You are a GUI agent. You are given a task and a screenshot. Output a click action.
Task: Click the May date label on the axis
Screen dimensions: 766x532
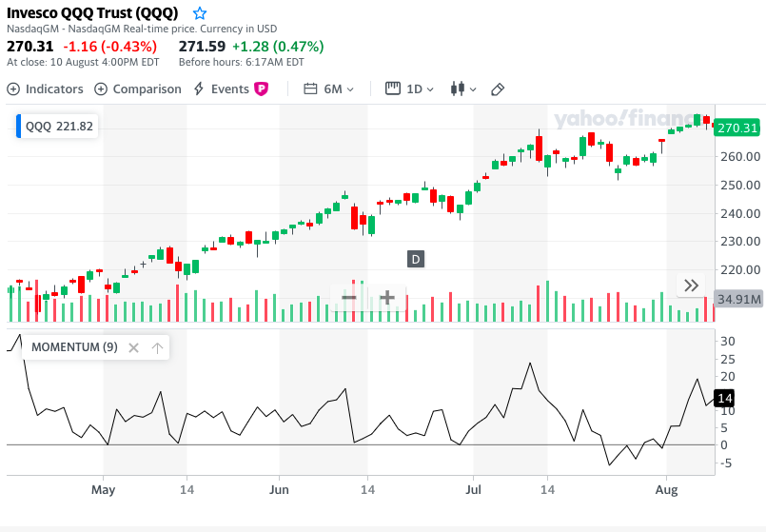103,489
